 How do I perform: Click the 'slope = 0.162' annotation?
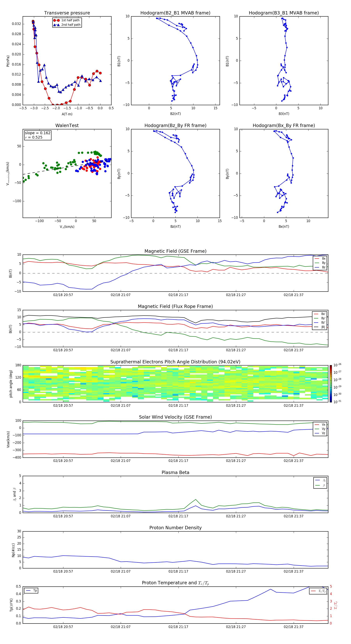coord(37,133)
